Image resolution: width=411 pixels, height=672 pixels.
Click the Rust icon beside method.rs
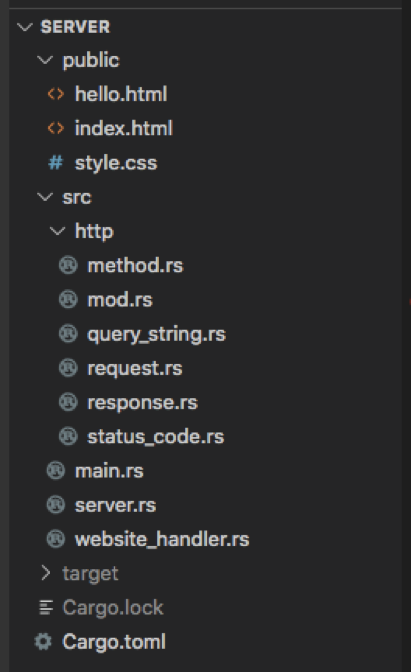pyautogui.click(x=68, y=265)
